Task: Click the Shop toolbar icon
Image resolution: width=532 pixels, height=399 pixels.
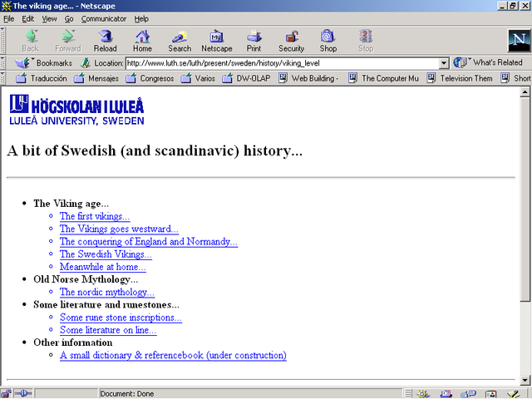Action: click(328, 41)
